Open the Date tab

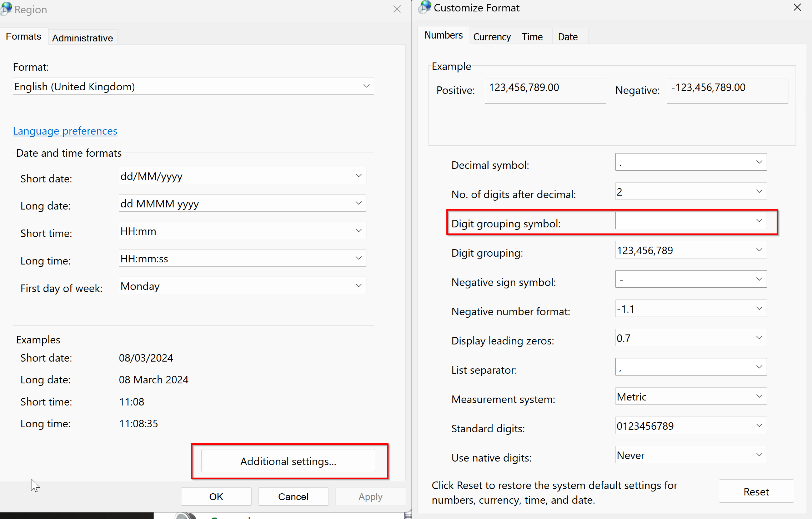coord(567,37)
